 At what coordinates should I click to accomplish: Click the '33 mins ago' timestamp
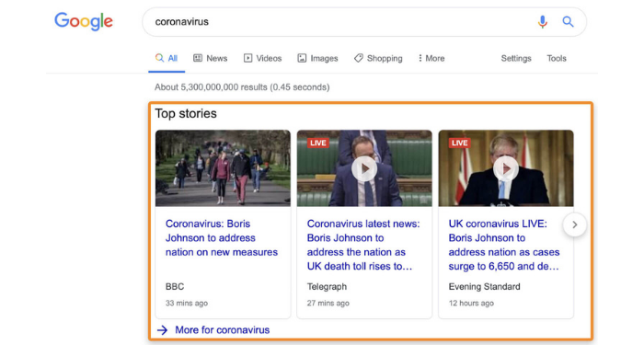pyautogui.click(x=187, y=303)
